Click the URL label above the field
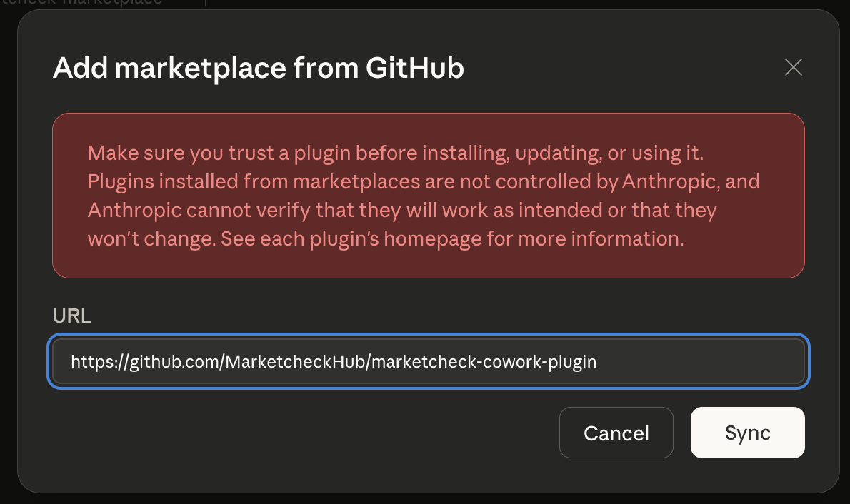Screen dimensions: 850x504 (x=72, y=316)
